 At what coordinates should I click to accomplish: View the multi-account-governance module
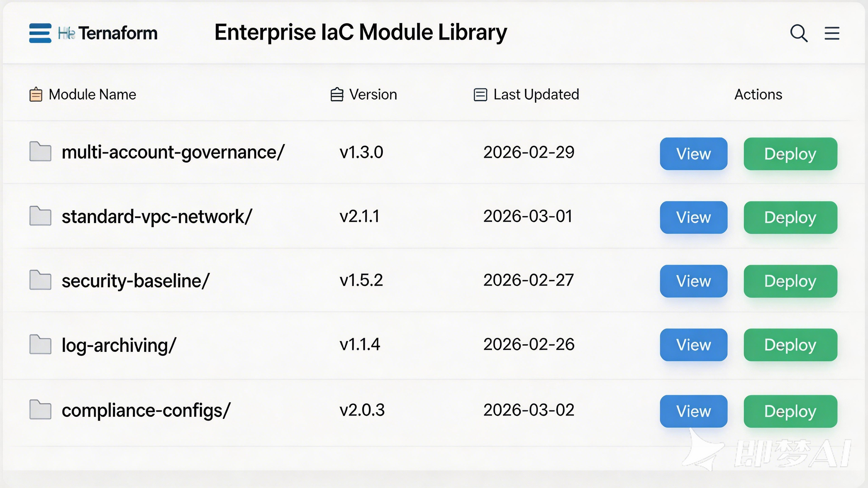pyautogui.click(x=693, y=154)
